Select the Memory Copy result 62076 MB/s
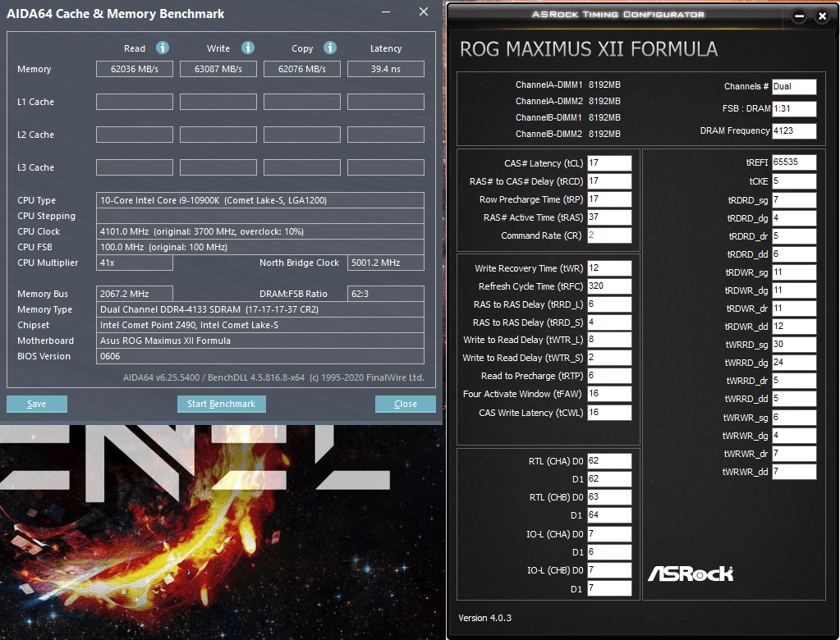This screenshot has width=840, height=640. pyautogui.click(x=302, y=69)
